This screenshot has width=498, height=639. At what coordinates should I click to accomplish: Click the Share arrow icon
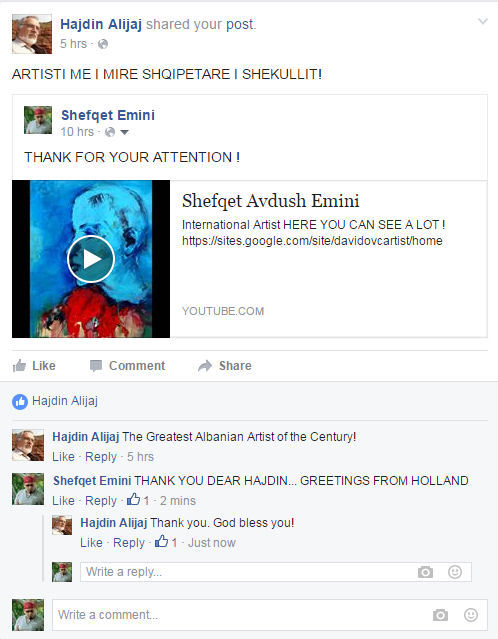pos(205,366)
